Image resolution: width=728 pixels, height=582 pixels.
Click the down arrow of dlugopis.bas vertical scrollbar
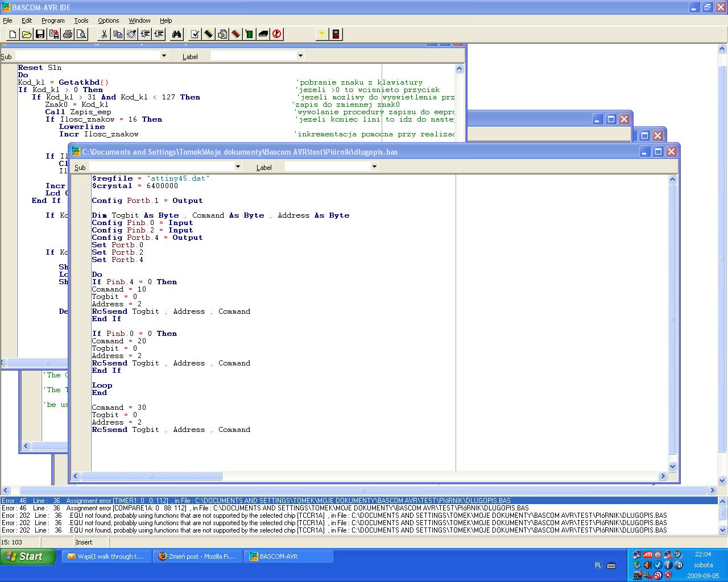click(672, 466)
